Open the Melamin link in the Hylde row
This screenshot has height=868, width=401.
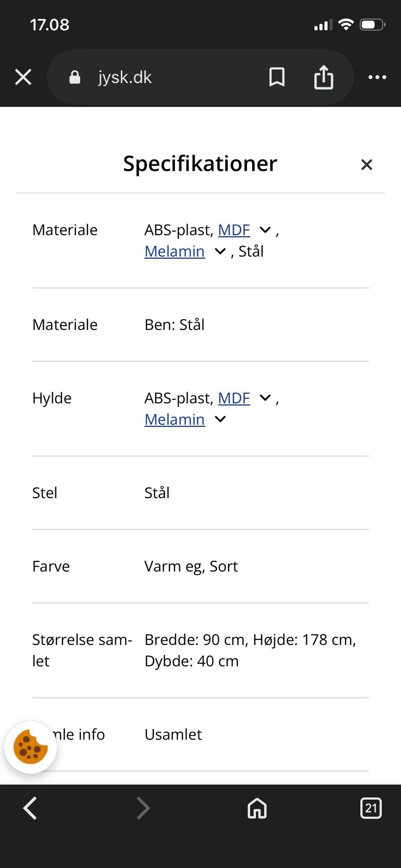pos(175,420)
